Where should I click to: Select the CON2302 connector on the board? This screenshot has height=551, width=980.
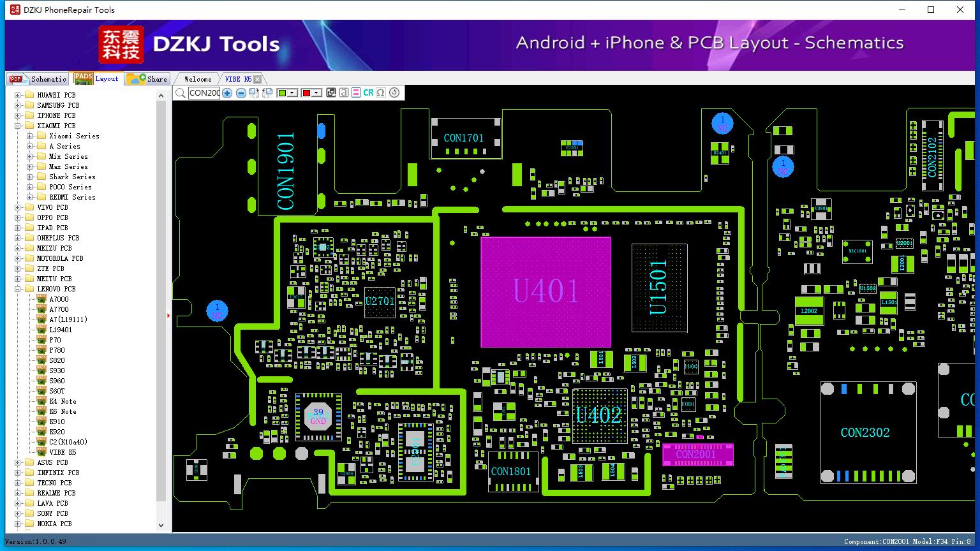868,432
